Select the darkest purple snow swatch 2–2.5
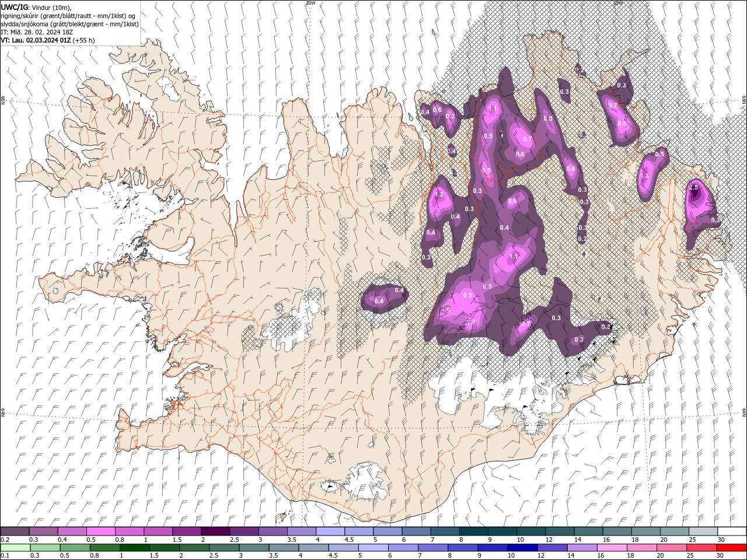The width and height of the screenshot is (747, 560). (x=215, y=531)
